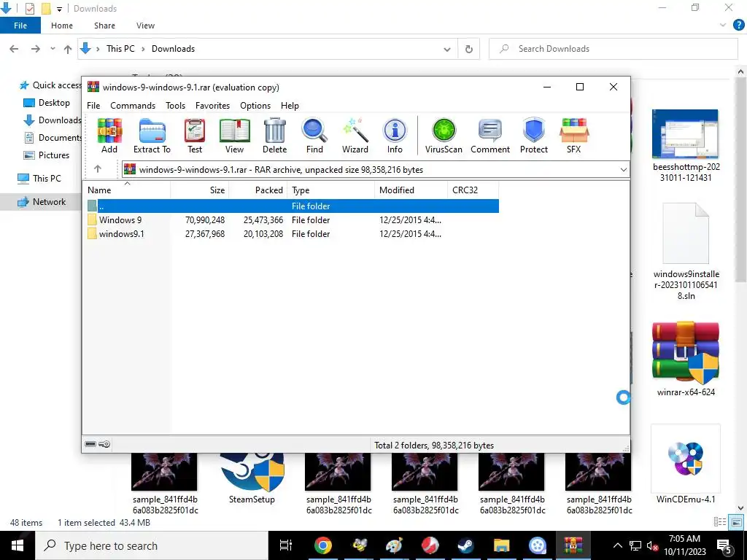Switch to Explorer's View ribbon tab

pyautogui.click(x=145, y=26)
